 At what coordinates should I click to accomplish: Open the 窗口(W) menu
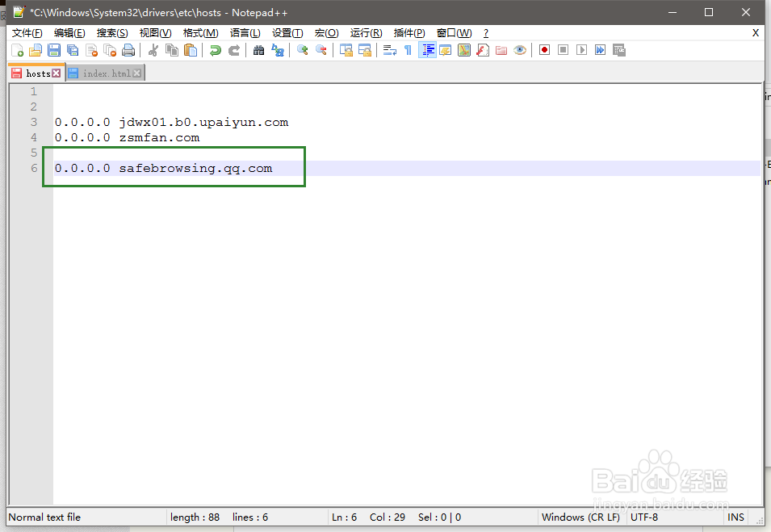454,33
